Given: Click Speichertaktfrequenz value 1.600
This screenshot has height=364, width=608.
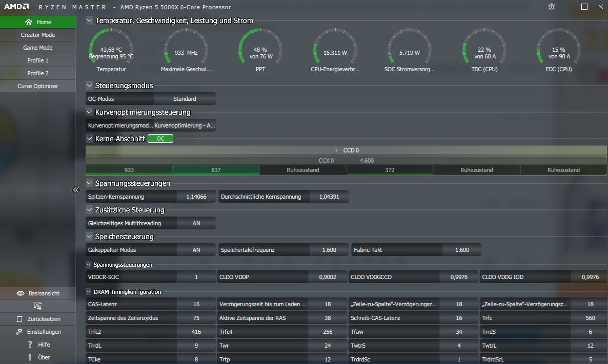Looking at the screenshot, I should (x=329, y=250).
